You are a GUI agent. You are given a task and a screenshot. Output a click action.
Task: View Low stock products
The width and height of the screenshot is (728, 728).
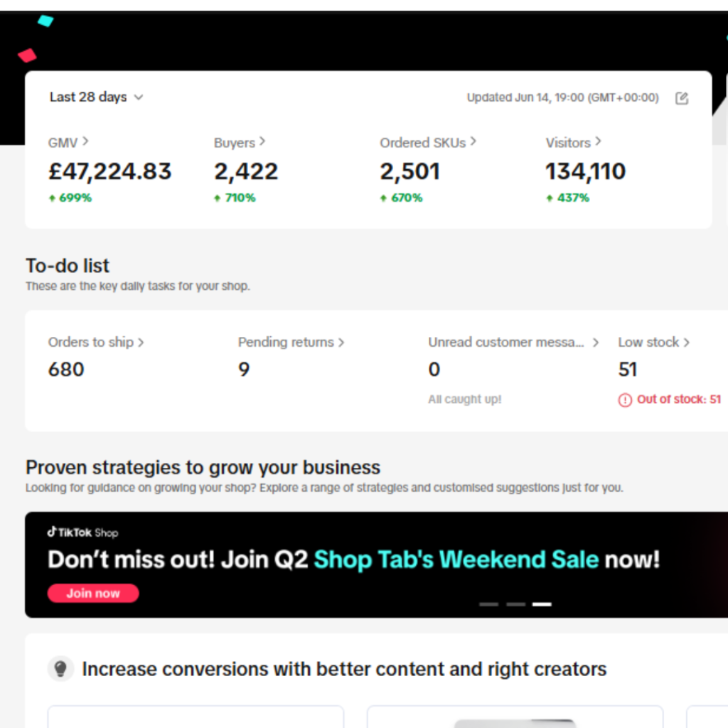pyautogui.click(x=653, y=342)
